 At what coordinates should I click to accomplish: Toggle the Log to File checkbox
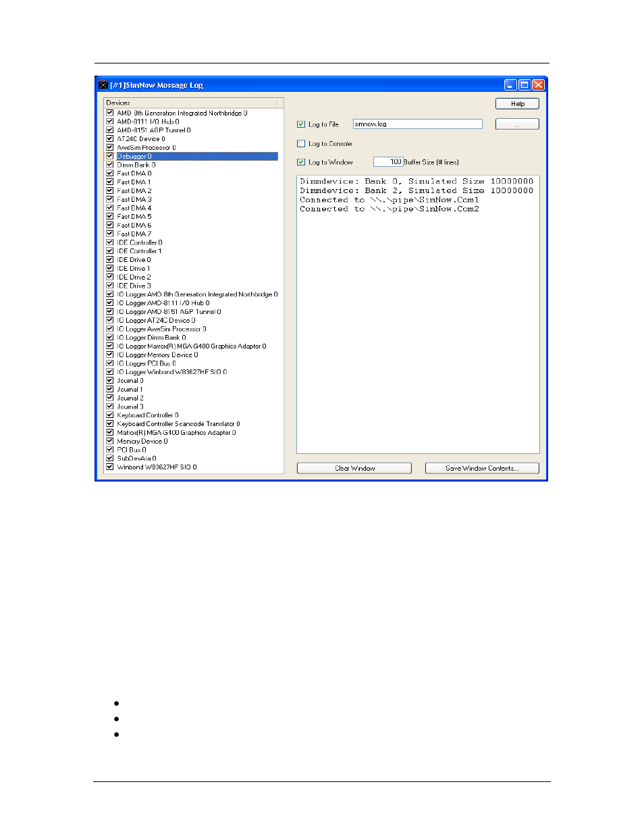tap(301, 124)
